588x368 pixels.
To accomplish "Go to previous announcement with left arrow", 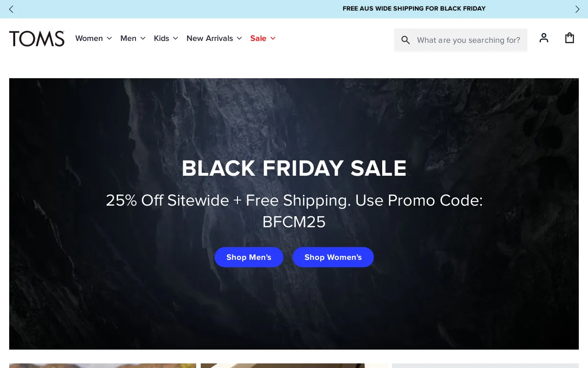I will [x=11, y=9].
